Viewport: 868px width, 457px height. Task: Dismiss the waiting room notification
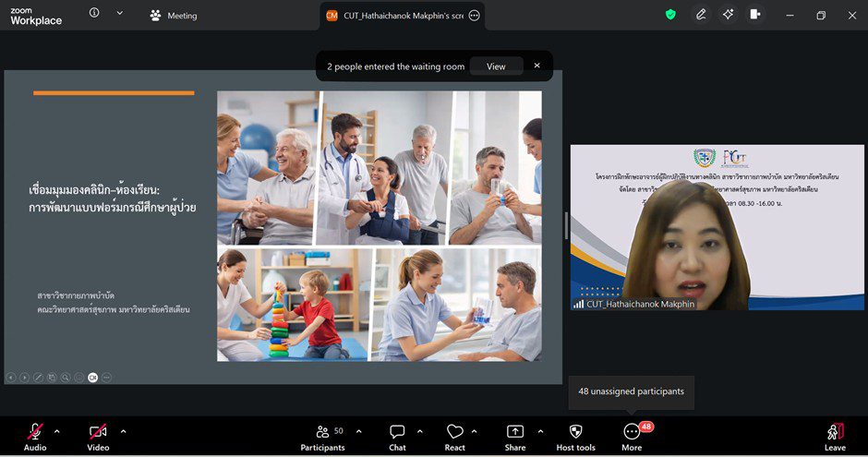coord(536,66)
